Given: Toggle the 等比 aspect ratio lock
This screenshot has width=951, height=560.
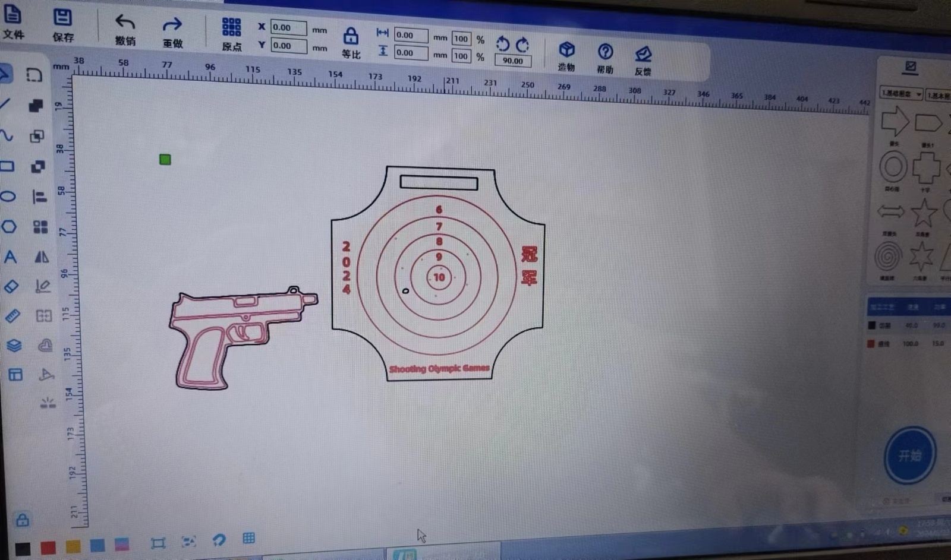Looking at the screenshot, I should (351, 37).
